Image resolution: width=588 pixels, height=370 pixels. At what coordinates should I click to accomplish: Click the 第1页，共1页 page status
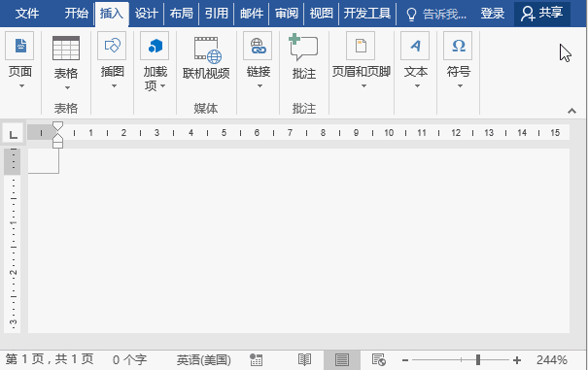click(50, 359)
